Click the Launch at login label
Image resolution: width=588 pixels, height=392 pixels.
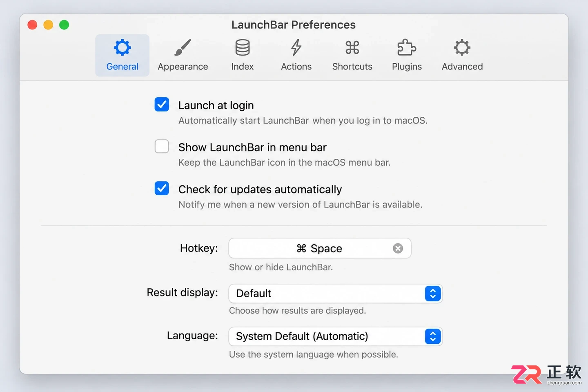click(x=216, y=105)
